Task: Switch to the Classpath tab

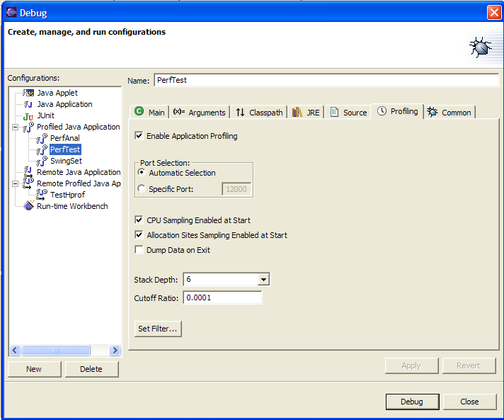Action: 258,112
